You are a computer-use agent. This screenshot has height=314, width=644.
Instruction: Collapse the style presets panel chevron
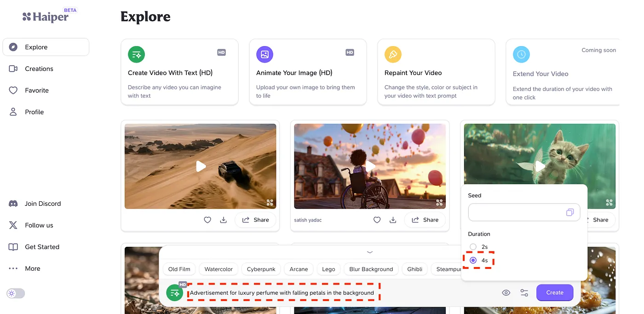point(370,252)
